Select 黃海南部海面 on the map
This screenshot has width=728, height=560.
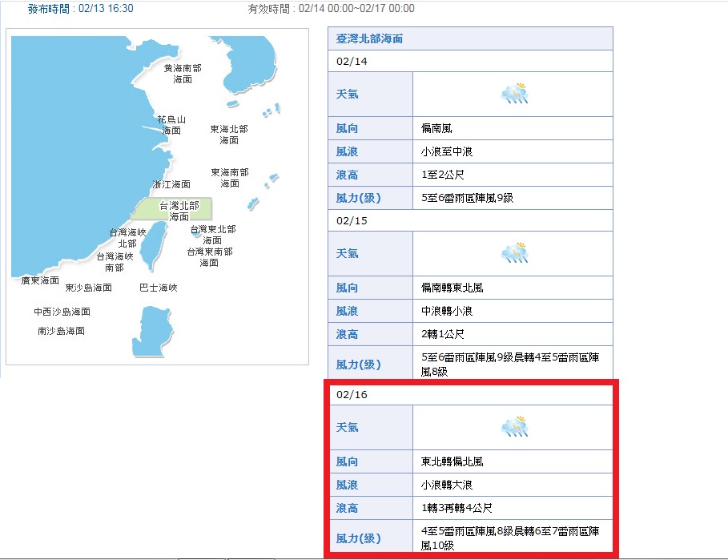183,74
